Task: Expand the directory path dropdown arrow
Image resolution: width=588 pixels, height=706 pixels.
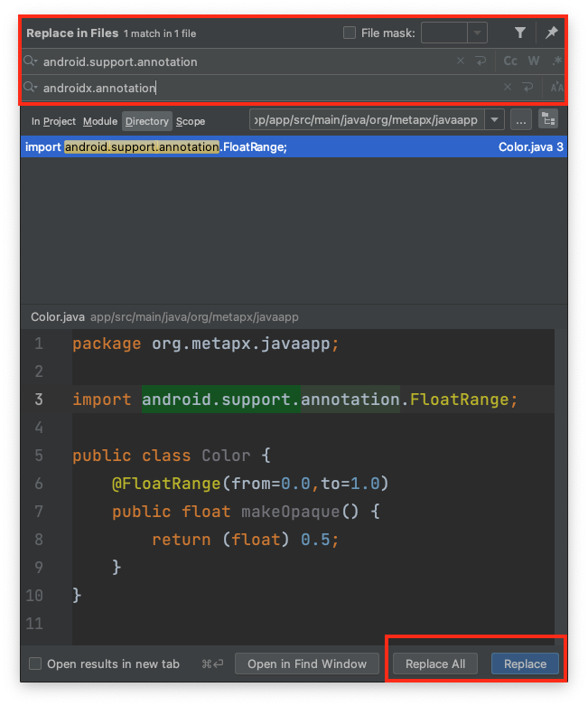Action: 494,120
